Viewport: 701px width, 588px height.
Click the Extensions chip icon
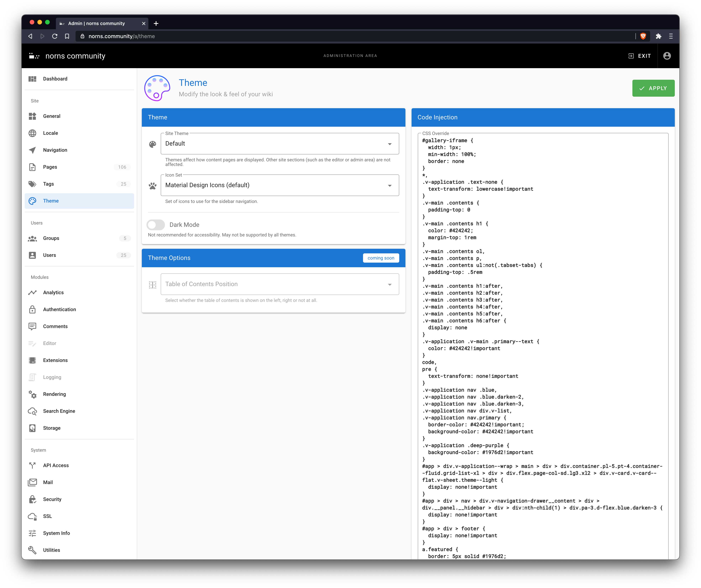[x=32, y=360]
